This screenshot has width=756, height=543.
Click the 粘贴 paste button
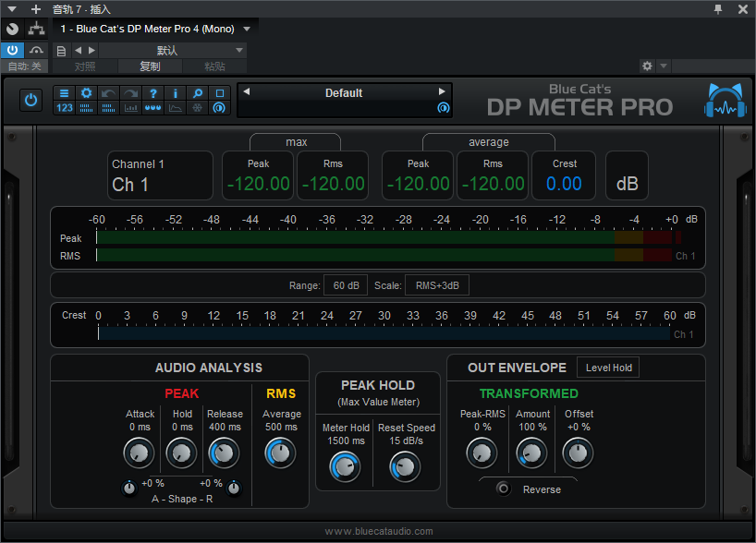tap(214, 66)
